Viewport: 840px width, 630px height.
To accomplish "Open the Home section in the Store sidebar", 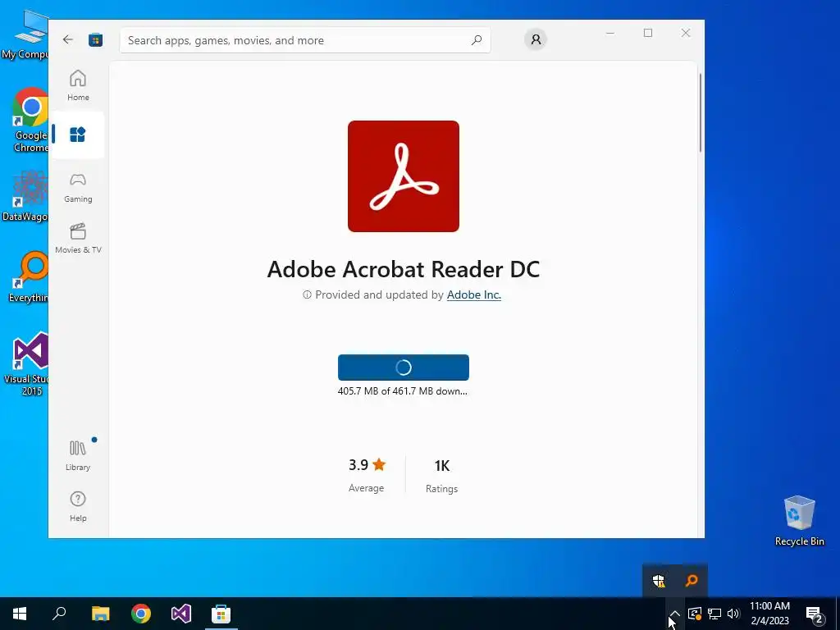I will click(78, 85).
